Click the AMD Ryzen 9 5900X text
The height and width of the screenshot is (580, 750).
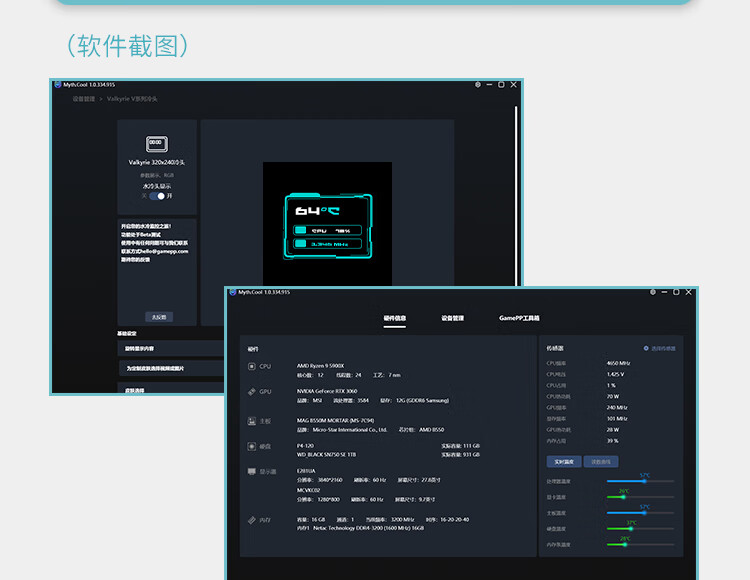click(320, 366)
